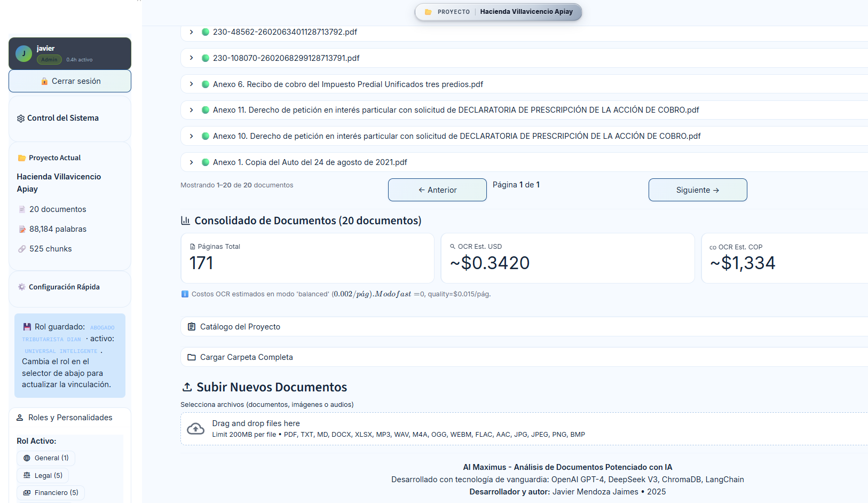Expand the Anexo 10 Derecho de petición row
Image resolution: width=868 pixels, height=503 pixels.
point(524,136)
